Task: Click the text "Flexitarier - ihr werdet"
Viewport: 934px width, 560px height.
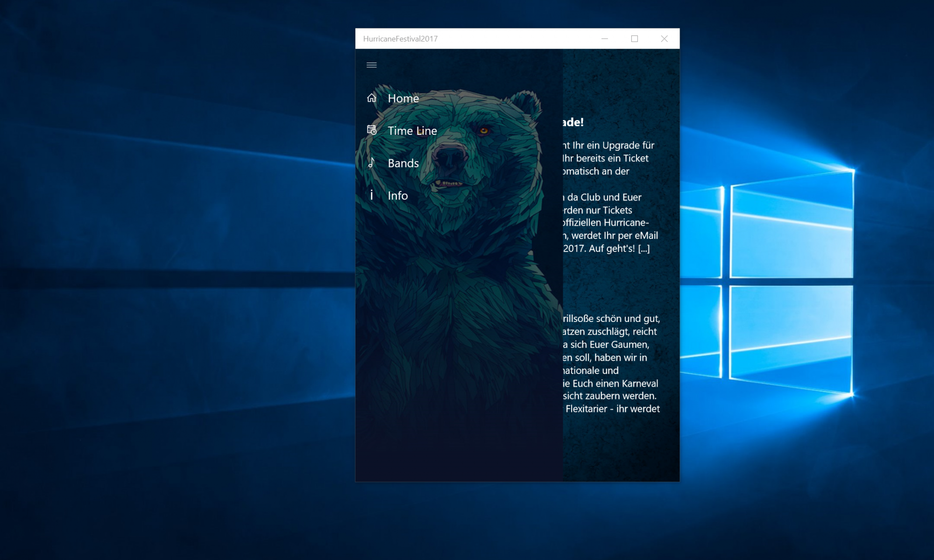Action: (x=613, y=409)
